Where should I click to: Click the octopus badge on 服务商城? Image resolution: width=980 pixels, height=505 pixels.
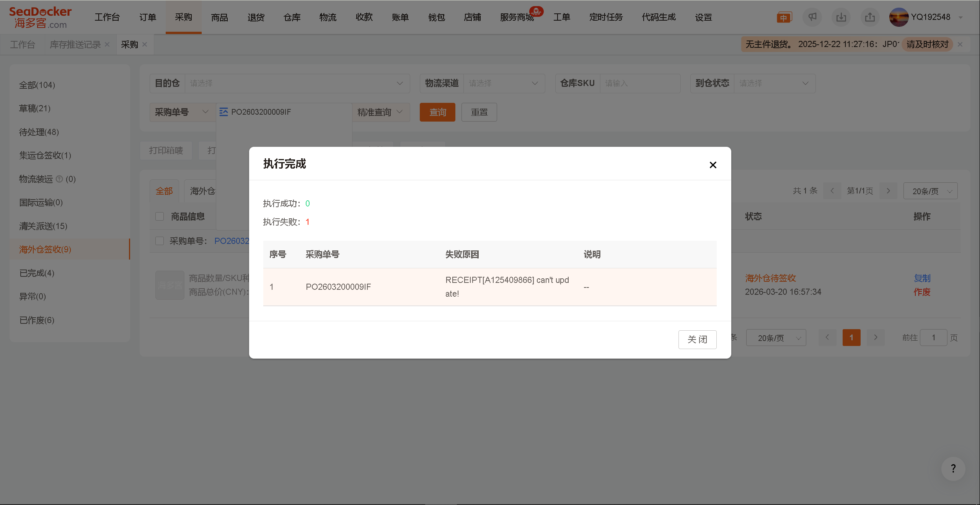click(537, 11)
